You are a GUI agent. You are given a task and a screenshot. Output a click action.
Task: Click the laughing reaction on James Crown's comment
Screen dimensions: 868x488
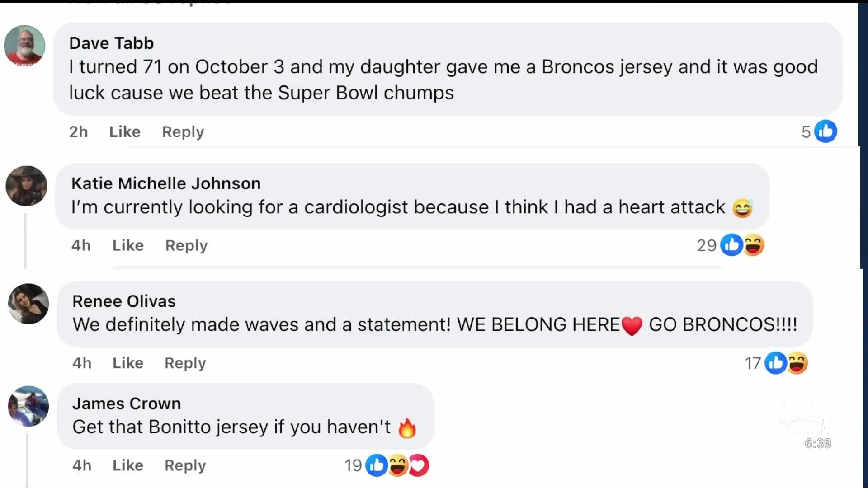tap(398, 465)
